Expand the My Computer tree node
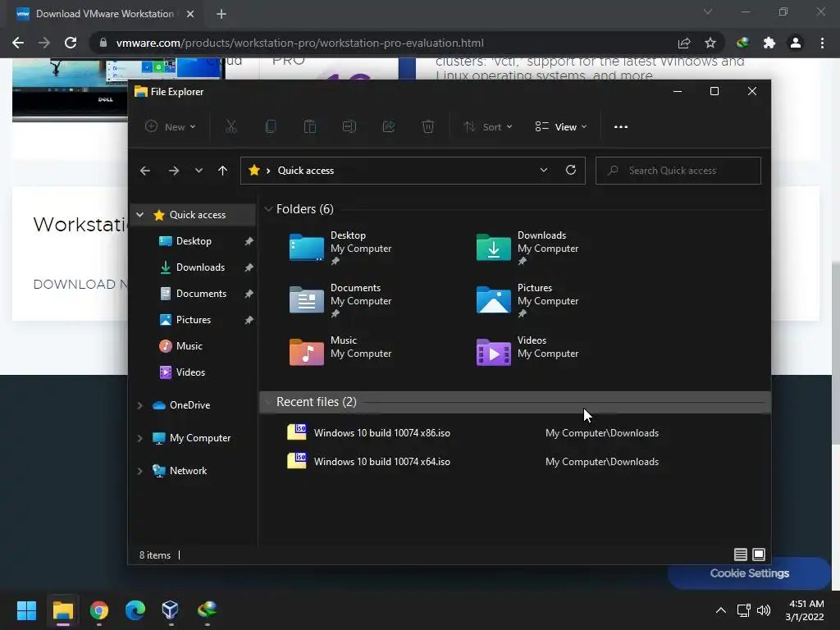Viewport: 840px width, 630px height. [x=139, y=438]
